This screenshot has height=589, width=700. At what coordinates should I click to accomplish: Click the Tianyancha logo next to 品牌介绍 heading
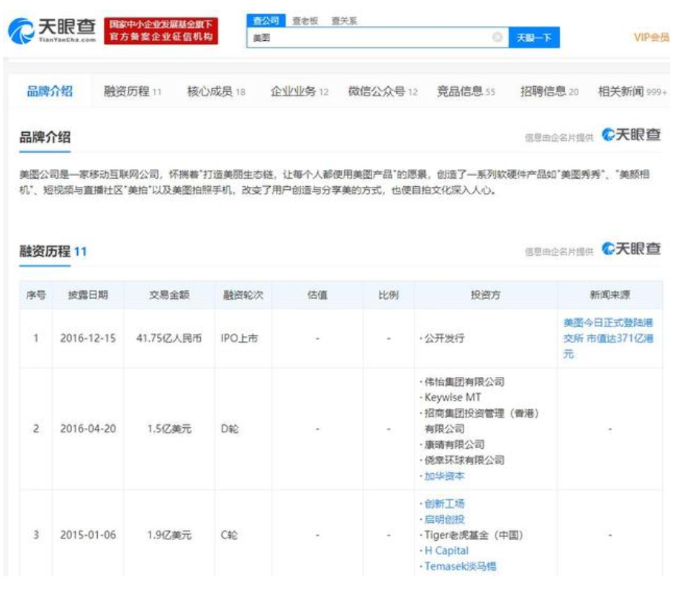click(631, 135)
